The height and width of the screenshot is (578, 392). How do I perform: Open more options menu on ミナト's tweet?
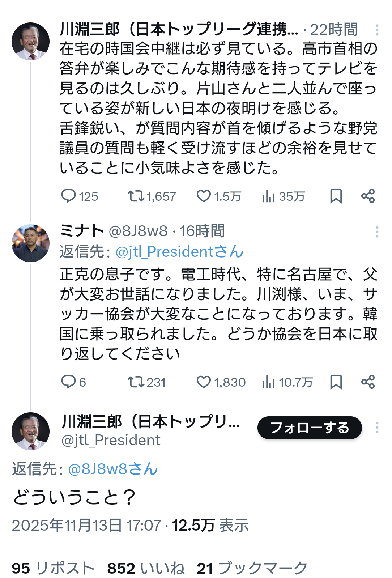[377, 231]
